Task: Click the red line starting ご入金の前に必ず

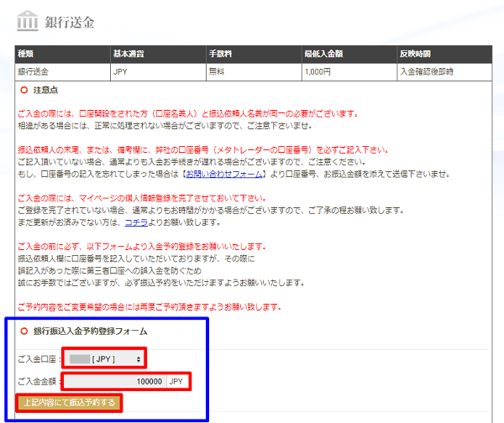Action: [142, 247]
